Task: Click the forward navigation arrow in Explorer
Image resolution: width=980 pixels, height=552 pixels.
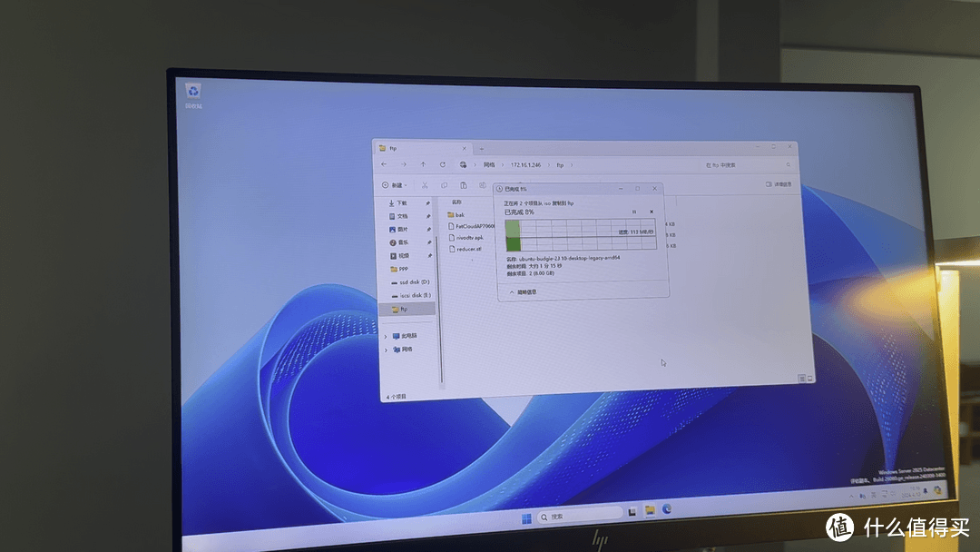Action: (404, 164)
